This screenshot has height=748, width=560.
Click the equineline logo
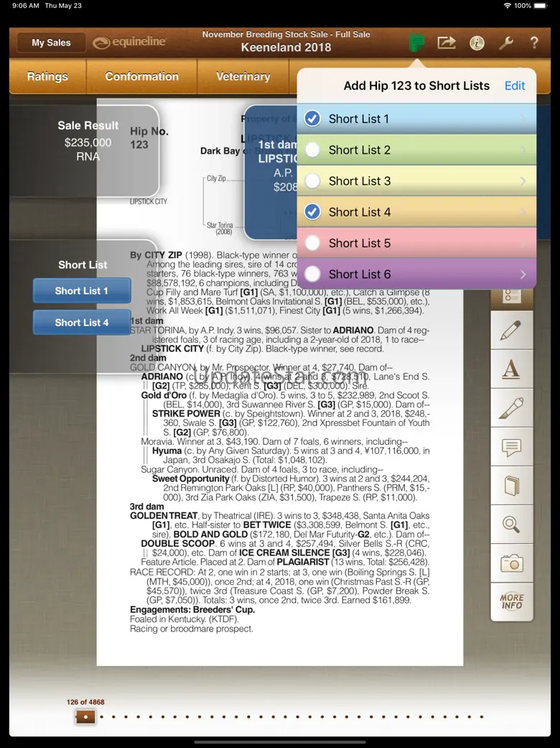coord(130,42)
